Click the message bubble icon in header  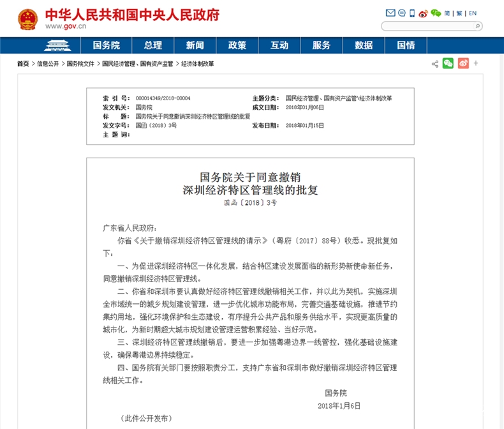click(x=402, y=13)
